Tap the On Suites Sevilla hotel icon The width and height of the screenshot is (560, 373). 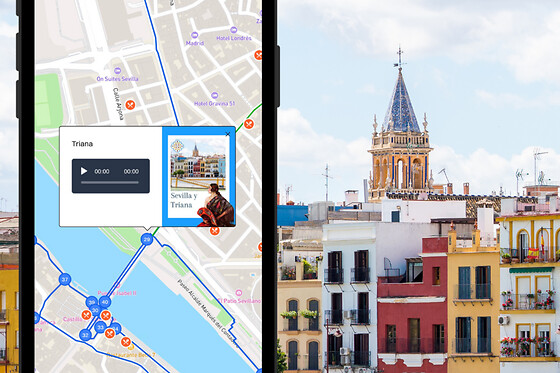pos(118,70)
